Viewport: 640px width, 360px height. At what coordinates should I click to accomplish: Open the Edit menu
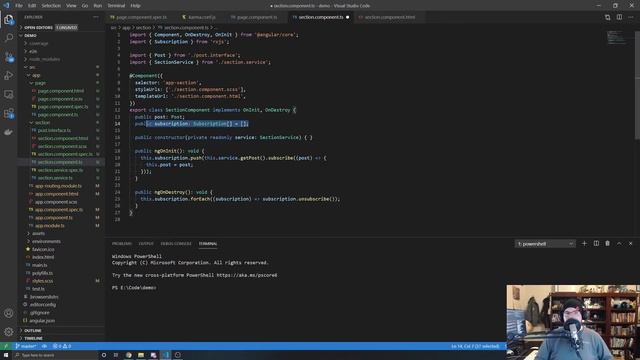point(32,6)
